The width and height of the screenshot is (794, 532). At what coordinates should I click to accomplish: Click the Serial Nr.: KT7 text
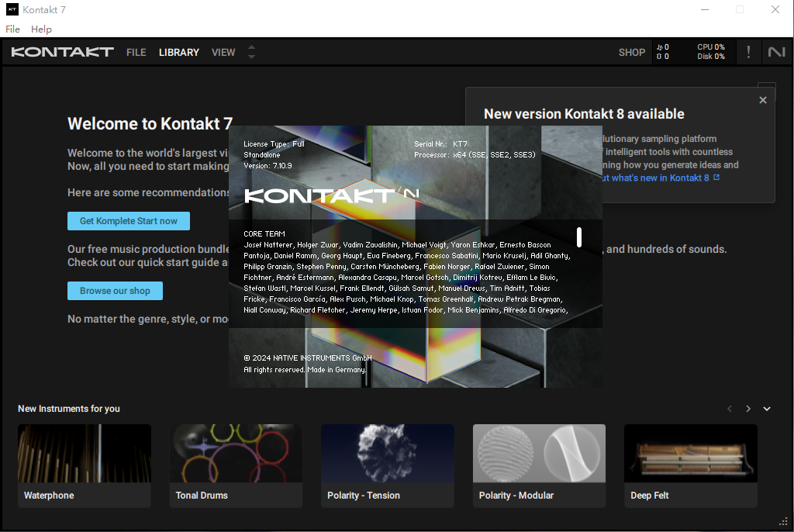tap(440, 144)
